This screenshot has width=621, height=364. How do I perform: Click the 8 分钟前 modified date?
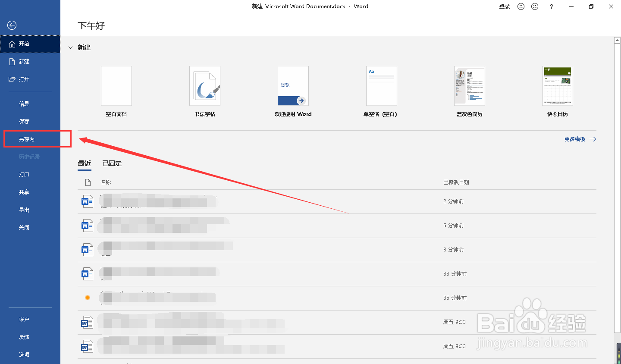tap(454, 250)
